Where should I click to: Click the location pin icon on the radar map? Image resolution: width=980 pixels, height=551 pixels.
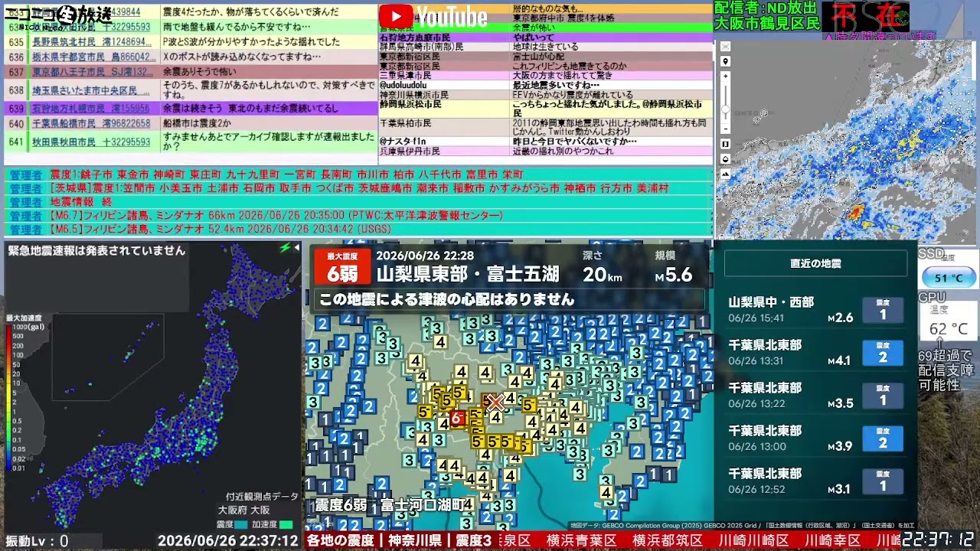coord(725,61)
